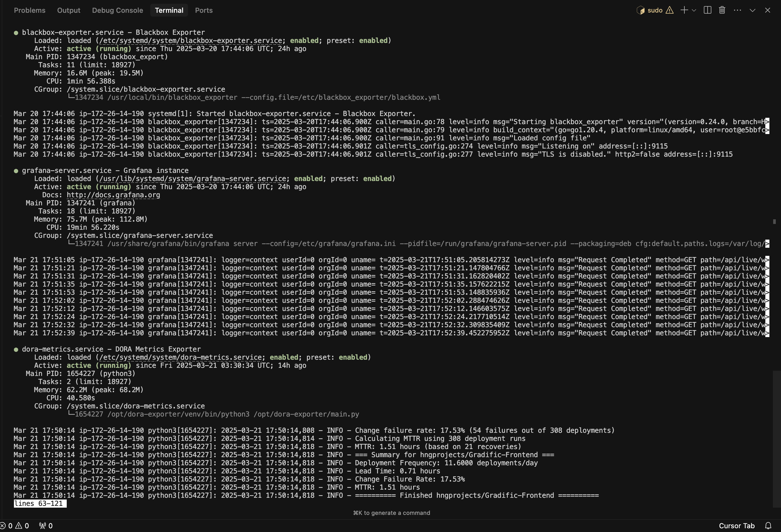
Task: Create a new terminal with plus icon
Action: point(684,10)
